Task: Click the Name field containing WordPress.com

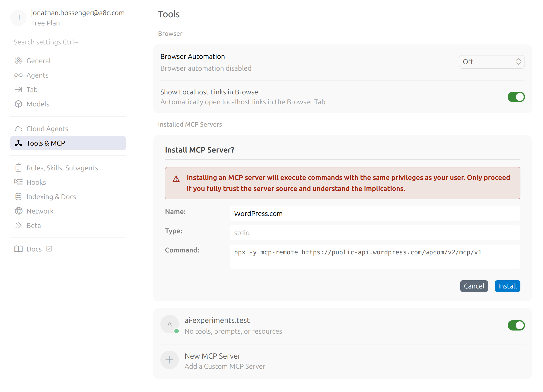Action: tap(375, 214)
